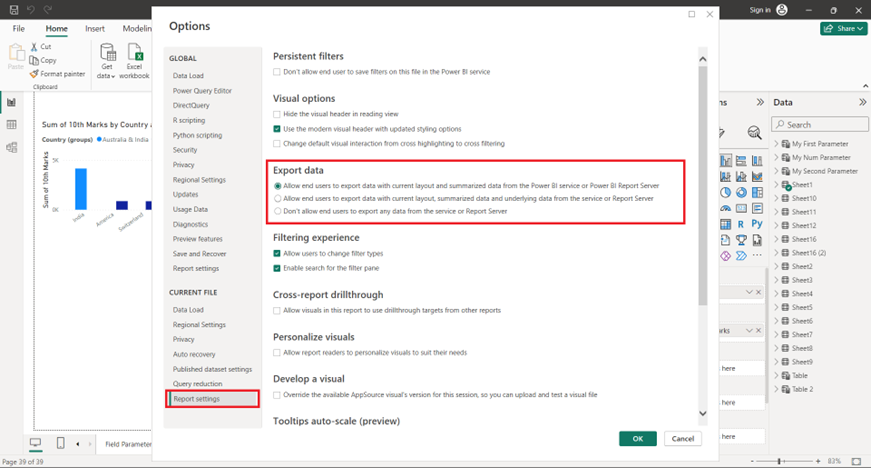Enable Hide the visual header in reading view

point(278,114)
